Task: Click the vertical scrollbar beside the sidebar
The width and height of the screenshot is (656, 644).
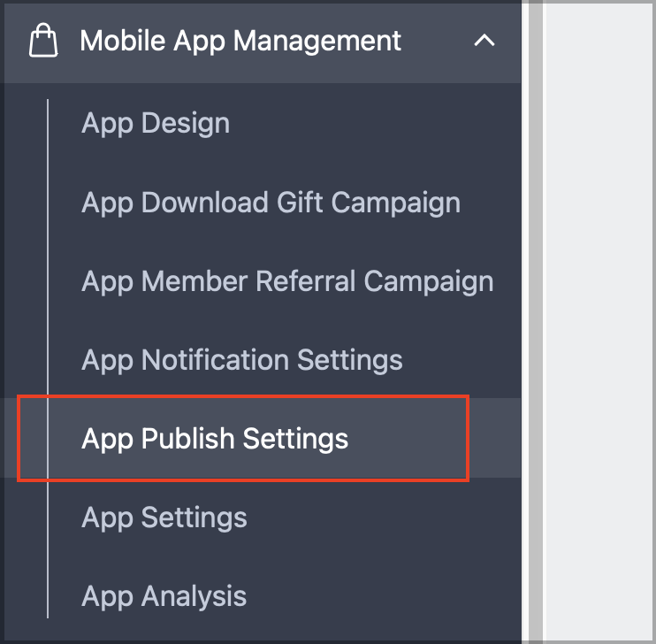Action: 536,322
